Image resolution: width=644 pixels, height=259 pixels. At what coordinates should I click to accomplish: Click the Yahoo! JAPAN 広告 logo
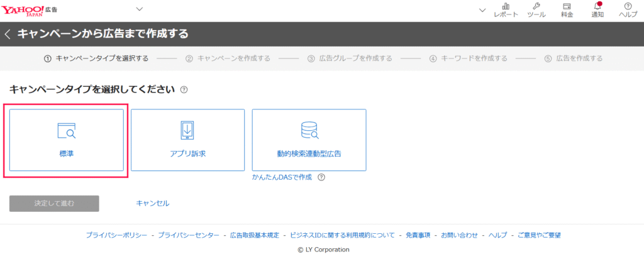(x=29, y=10)
